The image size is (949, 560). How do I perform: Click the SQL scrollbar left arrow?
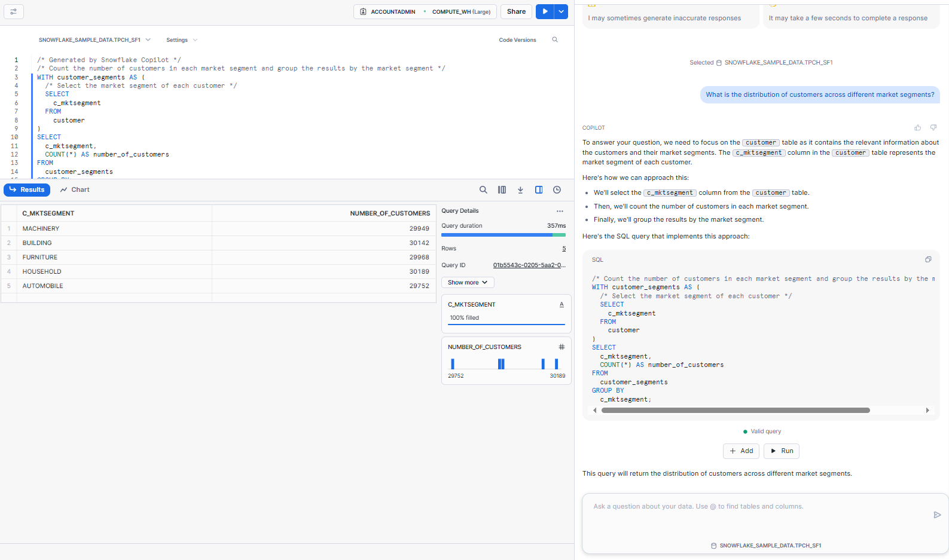[x=594, y=411]
